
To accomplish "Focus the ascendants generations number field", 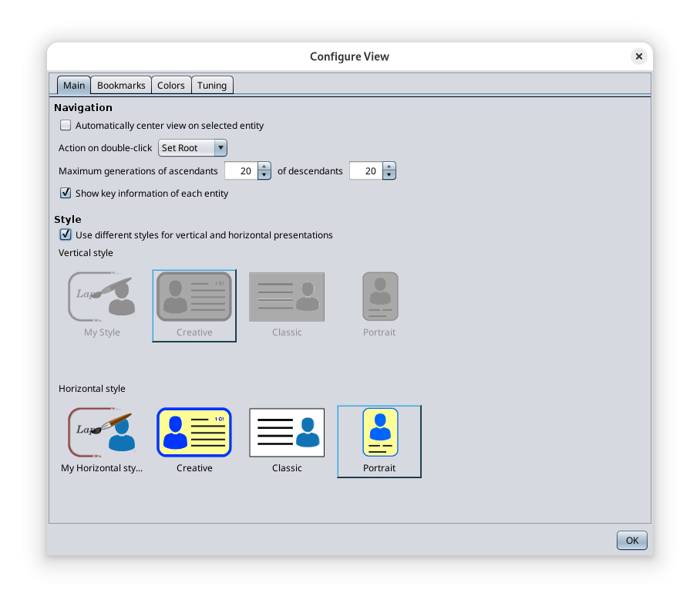I will [x=241, y=170].
